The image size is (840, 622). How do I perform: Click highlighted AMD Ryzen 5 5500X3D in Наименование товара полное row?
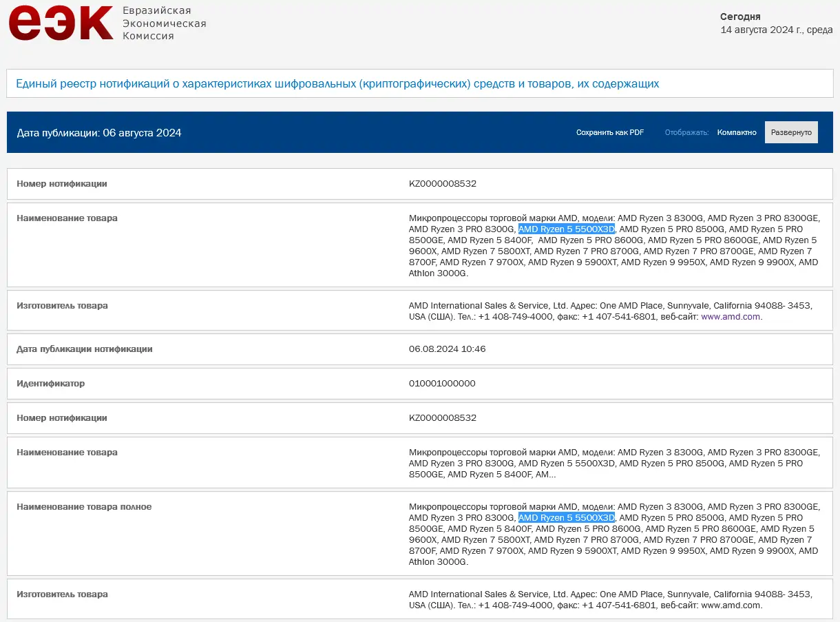tap(567, 518)
